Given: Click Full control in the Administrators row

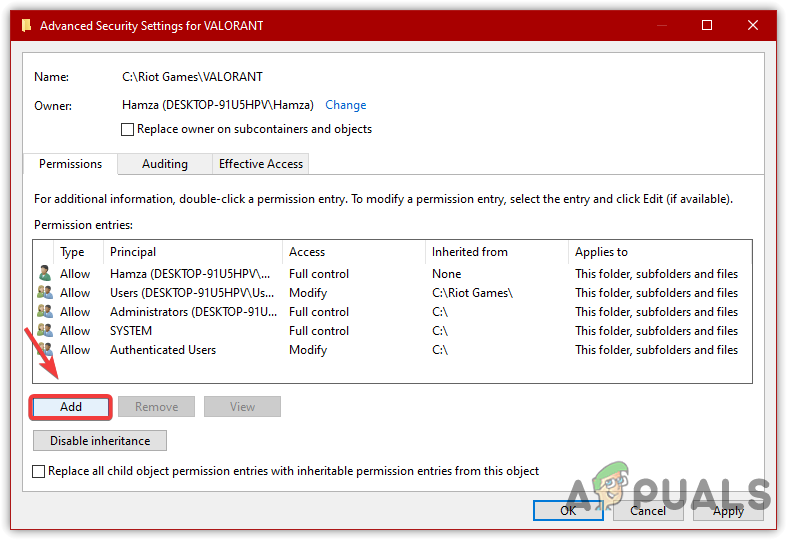Looking at the screenshot, I should (319, 312).
